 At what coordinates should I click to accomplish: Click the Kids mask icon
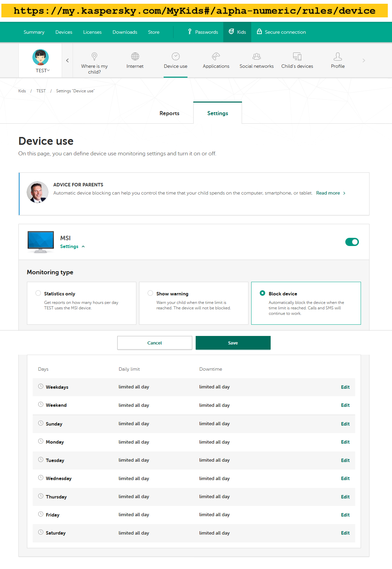click(x=231, y=32)
